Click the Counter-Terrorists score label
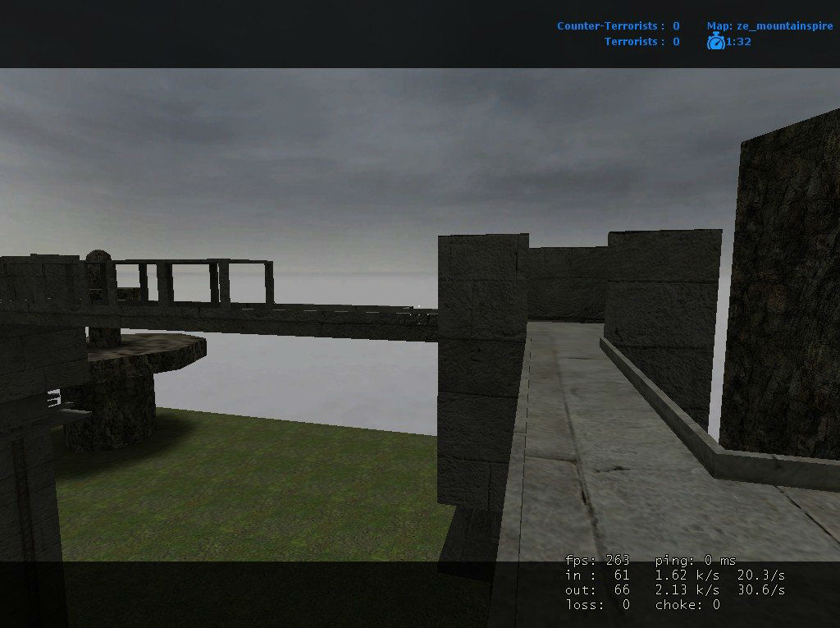 619,25
